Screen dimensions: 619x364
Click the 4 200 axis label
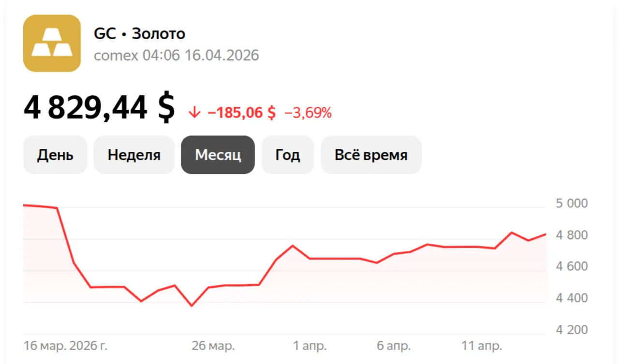pyautogui.click(x=572, y=330)
